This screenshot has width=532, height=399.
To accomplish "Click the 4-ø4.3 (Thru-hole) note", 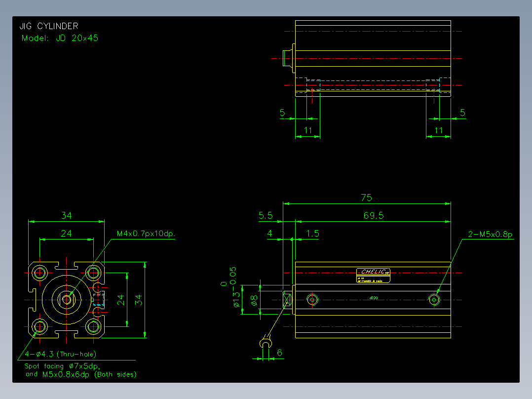I will (x=61, y=354).
